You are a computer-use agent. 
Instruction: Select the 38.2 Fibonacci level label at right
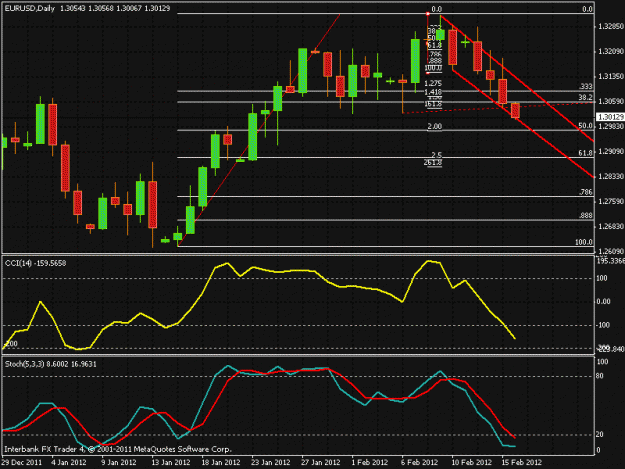[x=586, y=98]
